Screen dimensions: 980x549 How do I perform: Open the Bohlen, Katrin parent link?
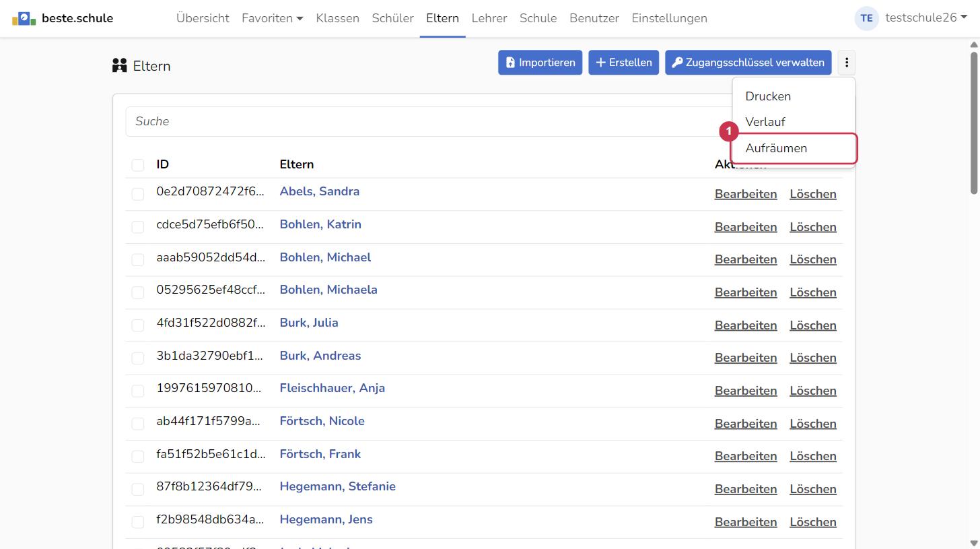320,224
